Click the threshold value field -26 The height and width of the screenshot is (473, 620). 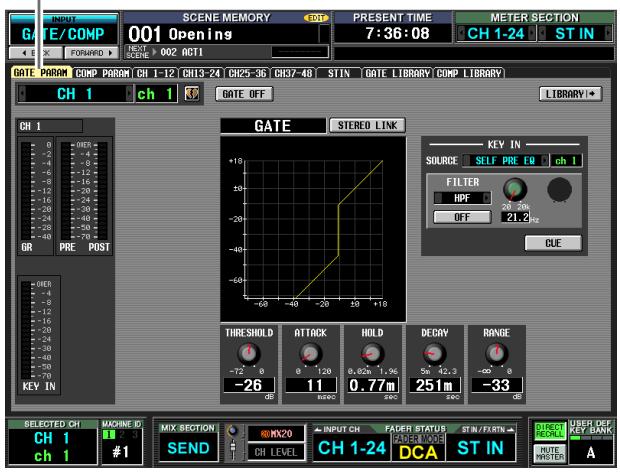pyautogui.click(x=249, y=385)
